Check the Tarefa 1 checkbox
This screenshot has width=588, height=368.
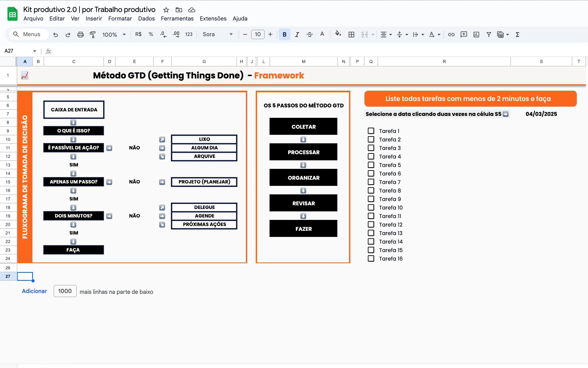point(371,131)
